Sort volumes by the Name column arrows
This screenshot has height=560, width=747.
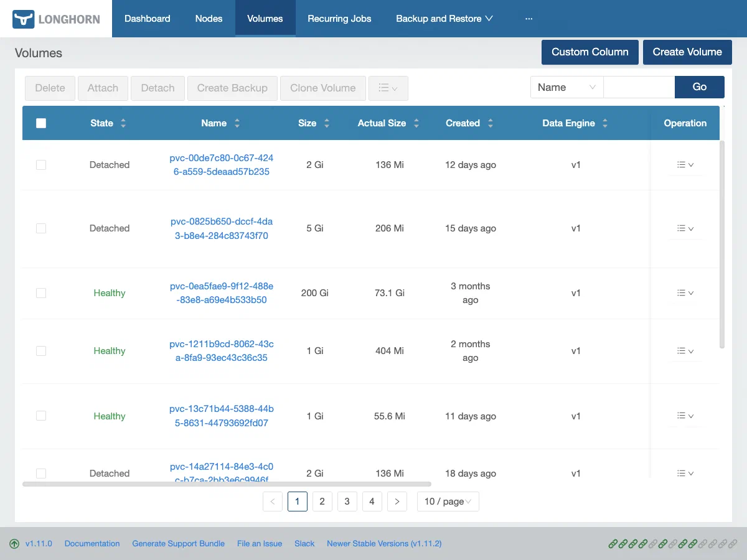pyautogui.click(x=237, y=123)
